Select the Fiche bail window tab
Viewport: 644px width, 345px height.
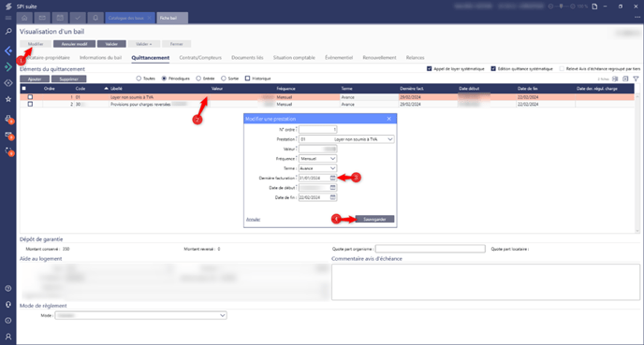tap(172, 18)
